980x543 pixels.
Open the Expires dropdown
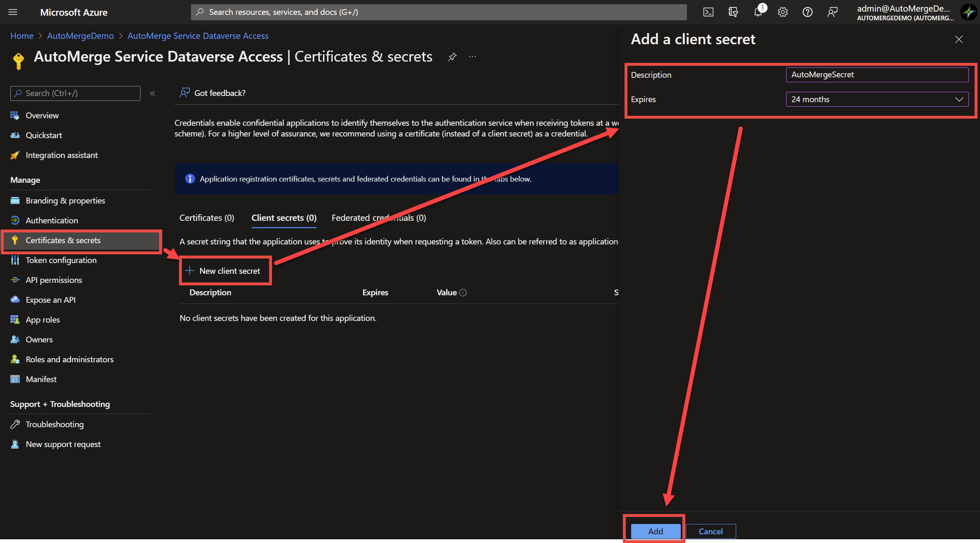click(x=877, y=99)
